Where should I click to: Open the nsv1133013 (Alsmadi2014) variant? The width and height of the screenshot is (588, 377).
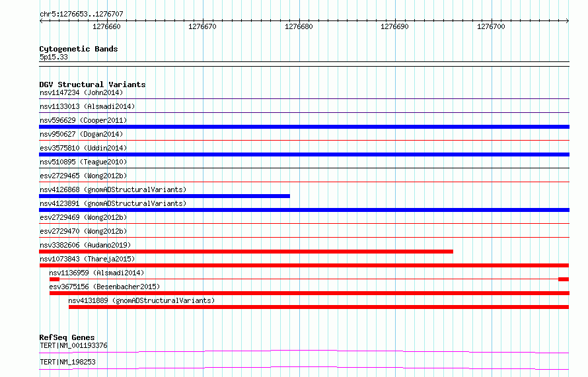pos(87,106)
